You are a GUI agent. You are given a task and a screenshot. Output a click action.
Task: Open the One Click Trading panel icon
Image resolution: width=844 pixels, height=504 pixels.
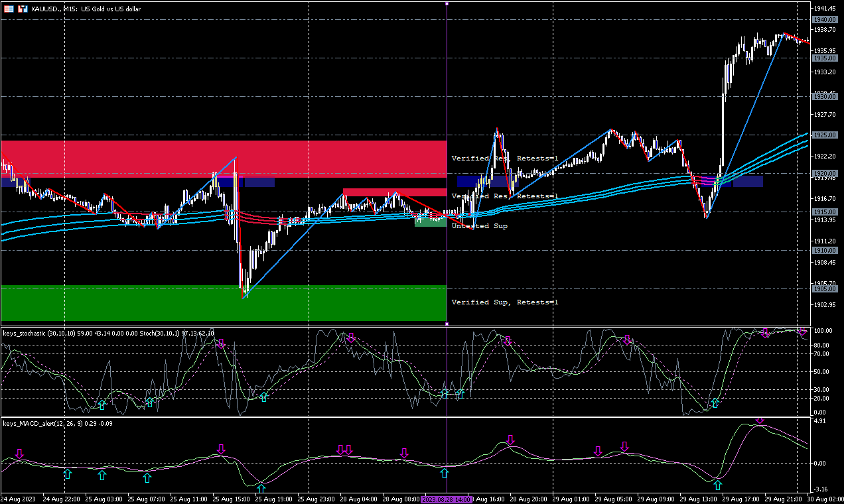click(x=9, y=9)
